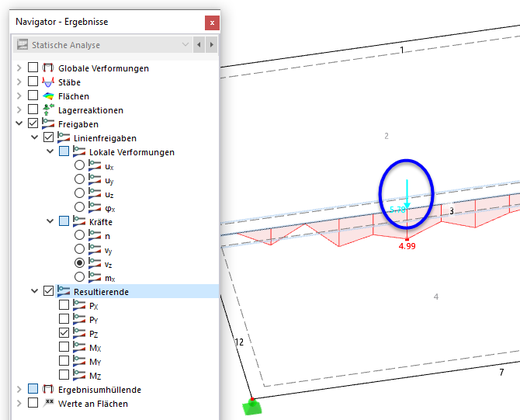Collapse the Kräfte node

[50, 221]
